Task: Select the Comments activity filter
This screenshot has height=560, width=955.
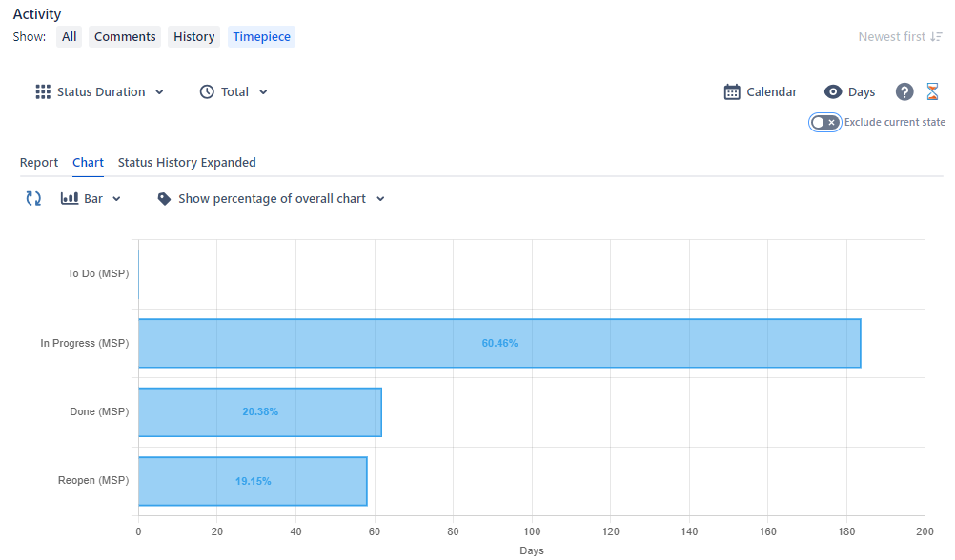Action: pos(124,36)
